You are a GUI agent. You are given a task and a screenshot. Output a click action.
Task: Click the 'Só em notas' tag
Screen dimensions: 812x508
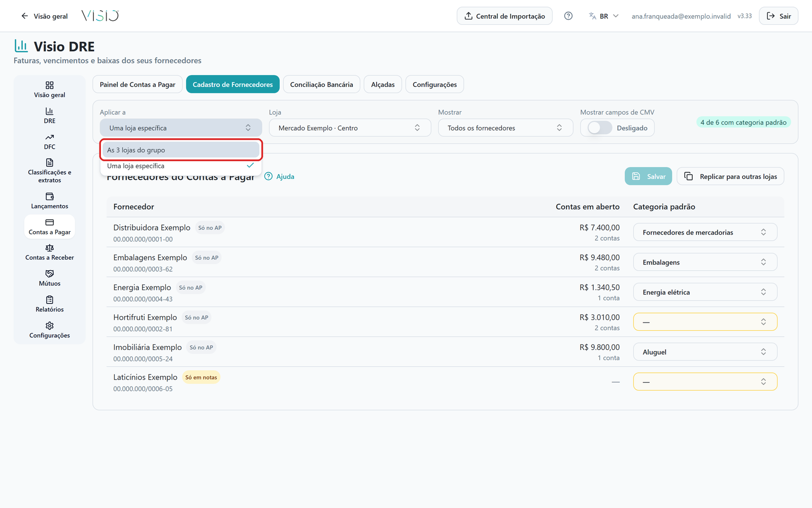pos(201,377)
